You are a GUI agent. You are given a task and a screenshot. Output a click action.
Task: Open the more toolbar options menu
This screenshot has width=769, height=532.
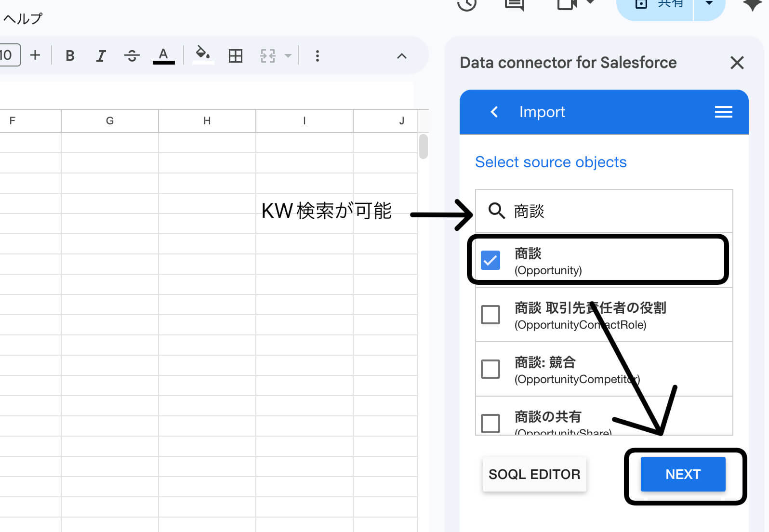pos(317,56)
